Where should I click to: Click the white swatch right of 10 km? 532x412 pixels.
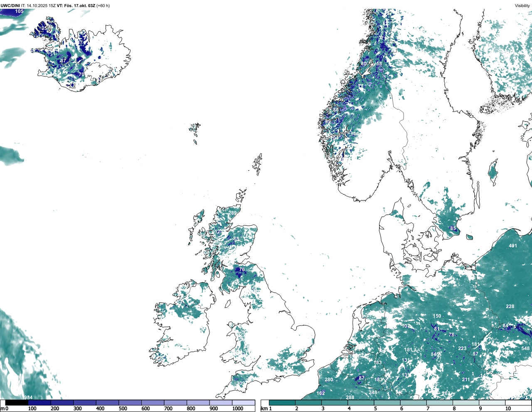pos(518,402)
